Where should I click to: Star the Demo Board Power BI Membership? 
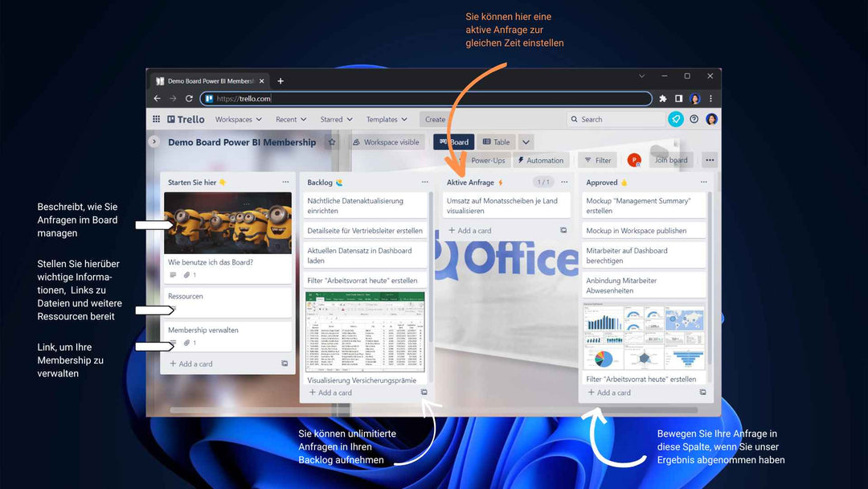332,142
